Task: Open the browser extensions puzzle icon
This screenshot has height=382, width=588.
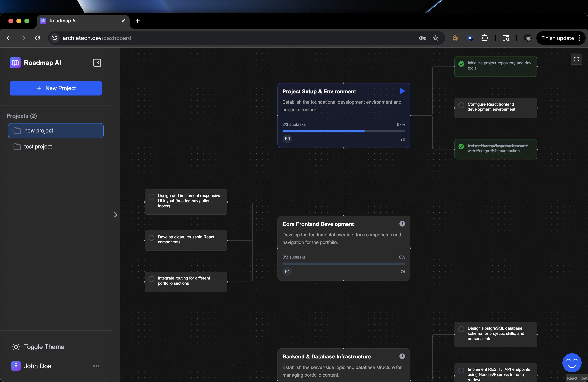Action: [x=484, y=38]
